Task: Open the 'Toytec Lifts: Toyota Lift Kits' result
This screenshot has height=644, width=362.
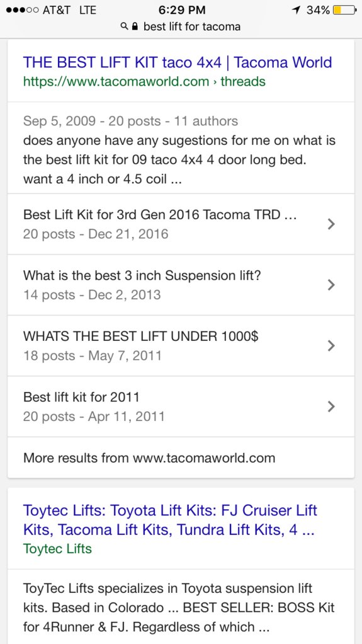Action: [x=170, y=520]
